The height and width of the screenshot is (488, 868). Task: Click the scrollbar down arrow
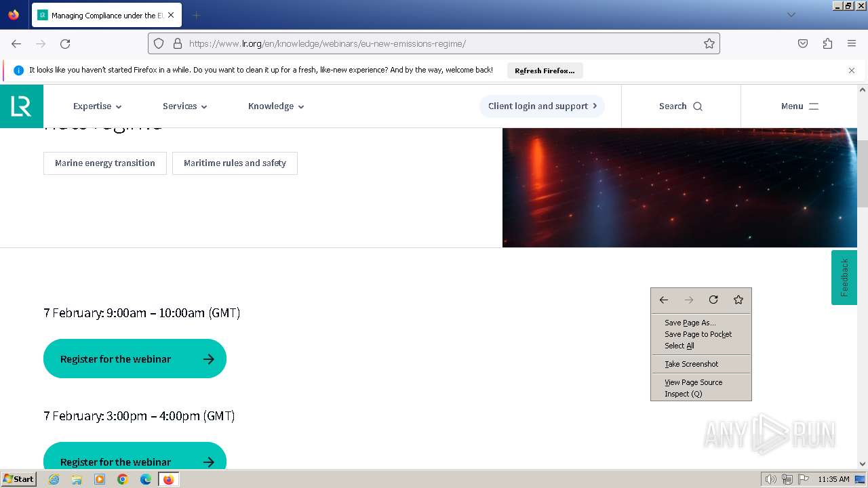[x=863, y=464]
